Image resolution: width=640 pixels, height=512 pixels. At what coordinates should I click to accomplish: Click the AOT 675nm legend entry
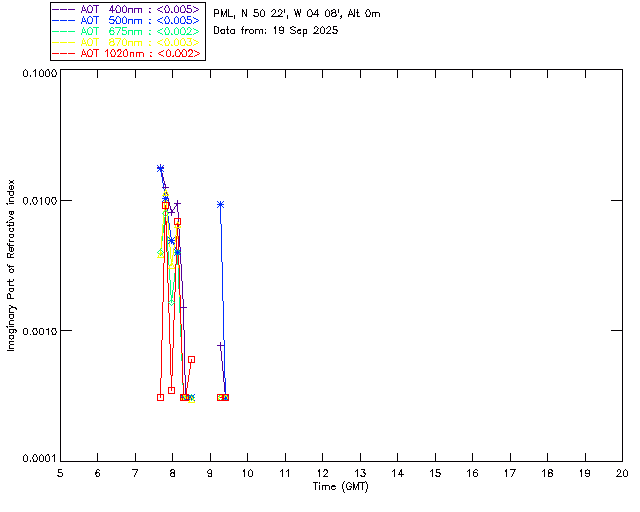pos(126,31)
